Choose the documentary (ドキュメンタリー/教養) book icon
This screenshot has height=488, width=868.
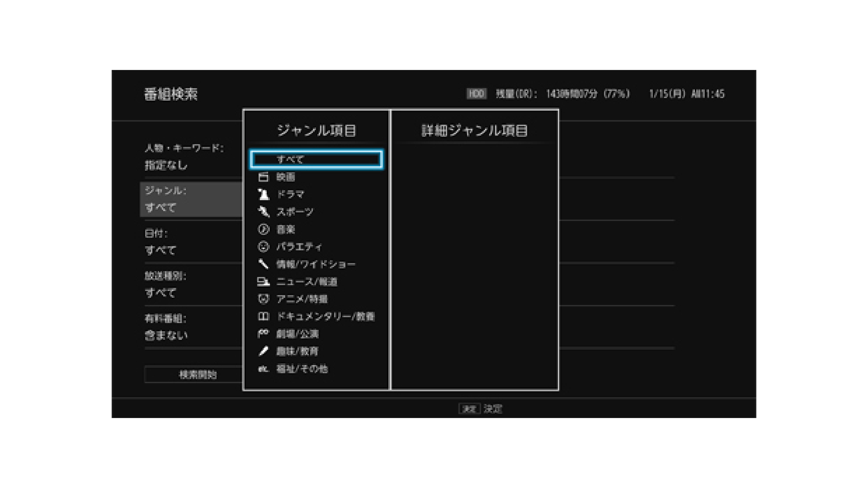[x=263, y=316]
